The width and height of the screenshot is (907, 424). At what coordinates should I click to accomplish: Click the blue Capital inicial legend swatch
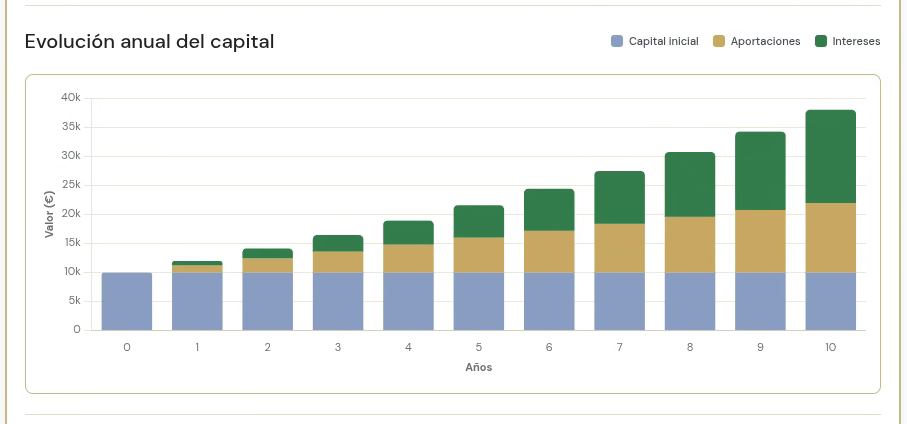(617, 41)
